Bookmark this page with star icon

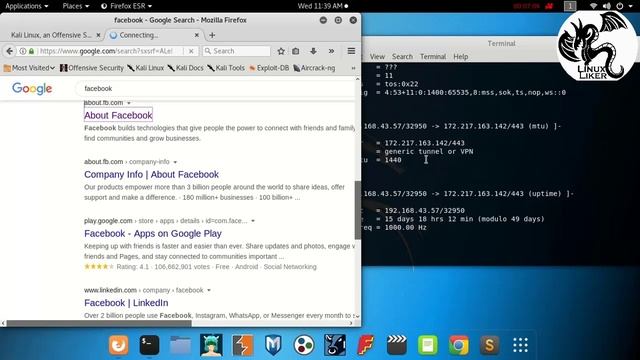tap(281, 51)
